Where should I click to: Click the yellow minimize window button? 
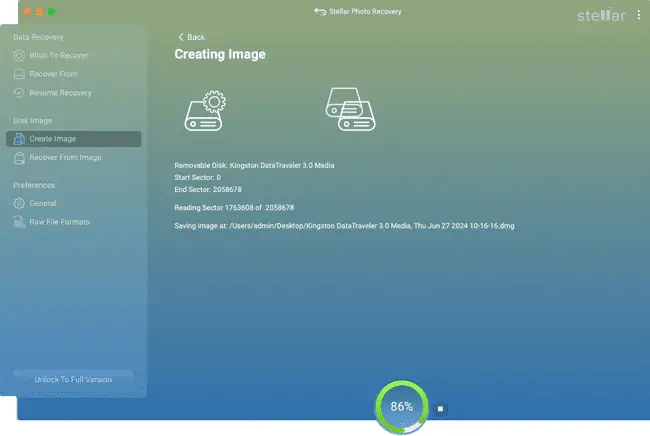click(39, 12)
